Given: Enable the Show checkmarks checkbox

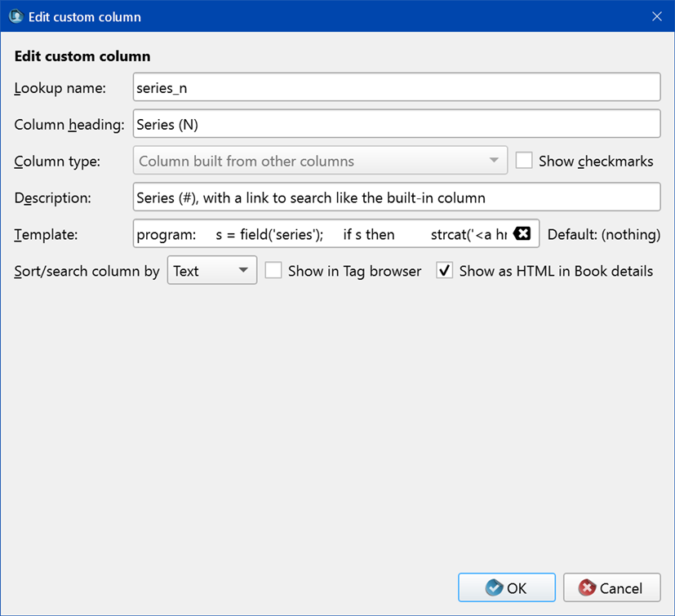Looking at the screenshot, I should click(524, 161).
